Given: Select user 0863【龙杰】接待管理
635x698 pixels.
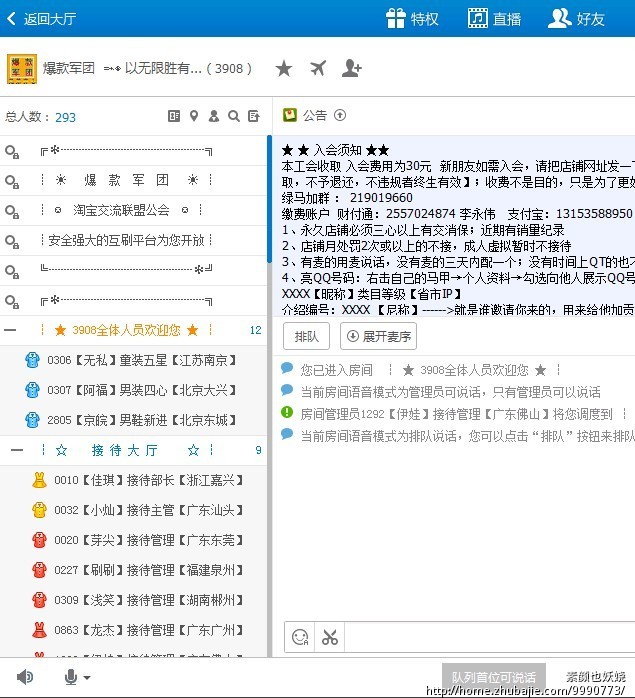Looking at the screenshot, I should pyautogui.click(x=134, y=630).
